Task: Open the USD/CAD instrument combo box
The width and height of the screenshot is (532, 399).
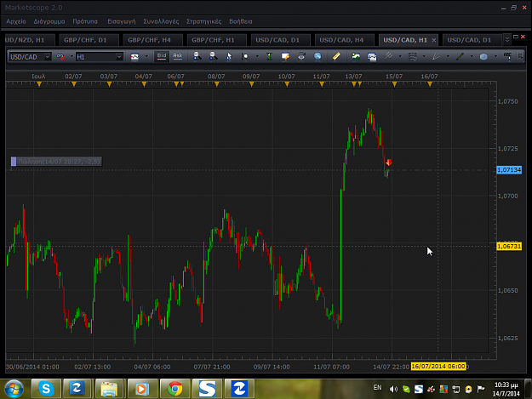Action: pos(30,57)
